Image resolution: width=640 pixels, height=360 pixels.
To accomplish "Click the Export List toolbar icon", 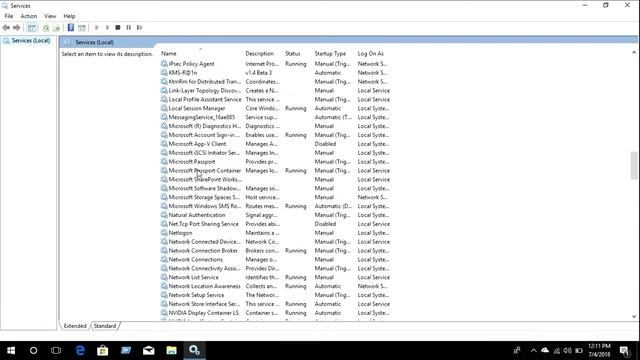I will pyautogui.click(x=56, y=28).
